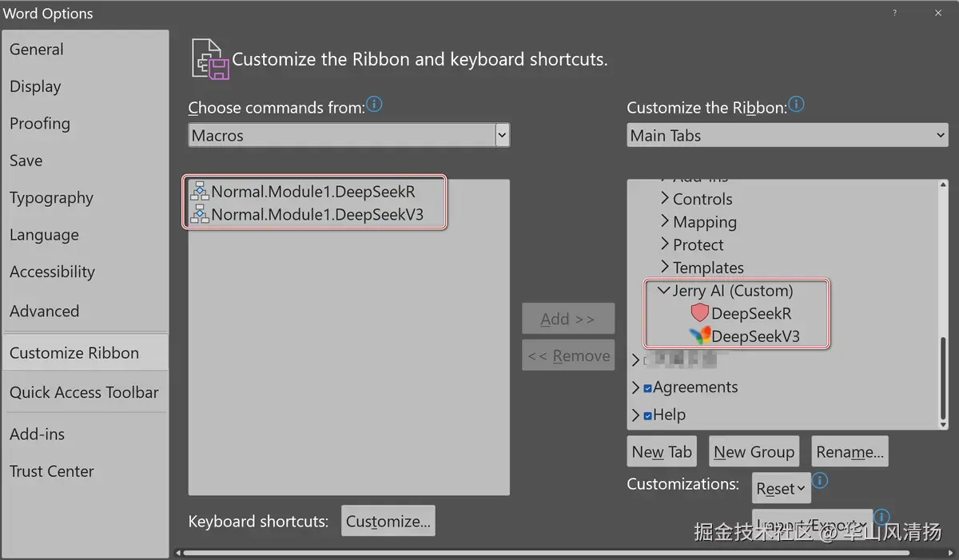The width and height of the screenshot is (959, 560).
Task: Toggle the Help tab checkbox
Action: coord(647,415)
